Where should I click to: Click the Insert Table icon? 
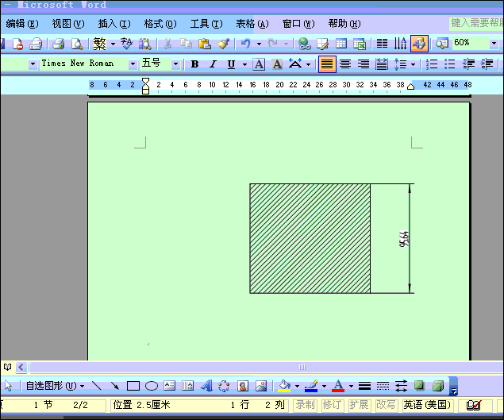tap(341, 44)
